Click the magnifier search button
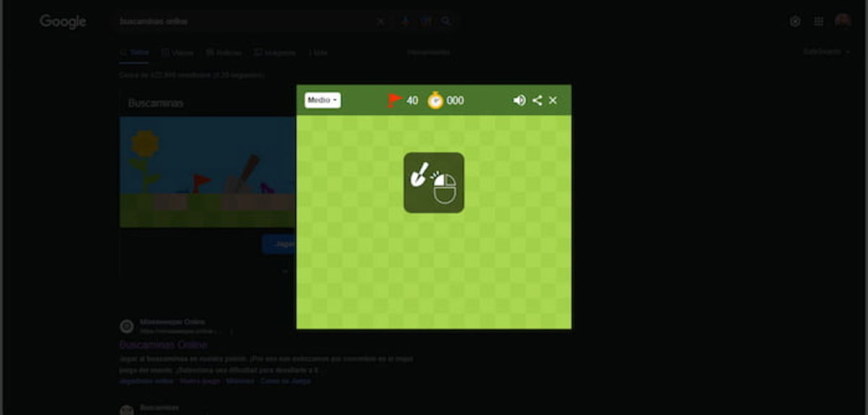The image size is (868, 415). (446, 22)
